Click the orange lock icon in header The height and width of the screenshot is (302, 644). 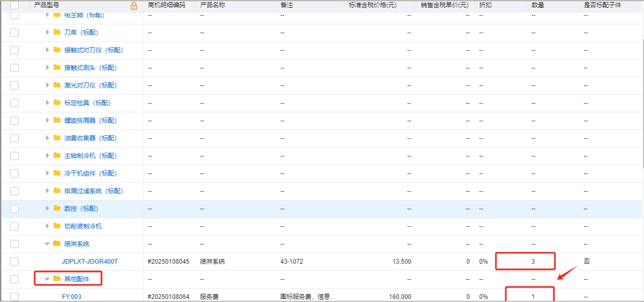(x=134, y=6)
